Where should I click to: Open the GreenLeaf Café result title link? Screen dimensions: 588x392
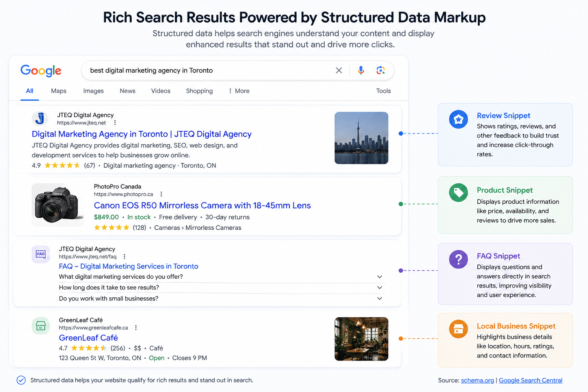tap(88, 338)
